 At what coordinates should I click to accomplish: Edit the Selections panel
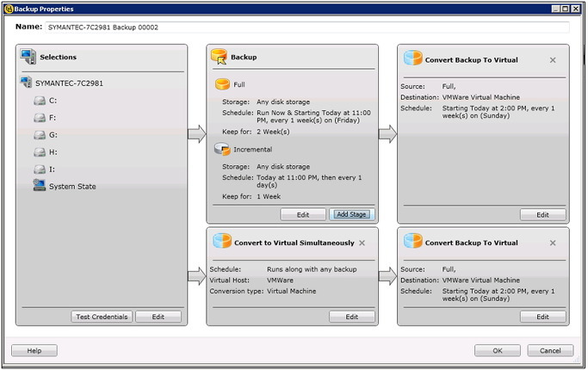click(x=158, y=317)
